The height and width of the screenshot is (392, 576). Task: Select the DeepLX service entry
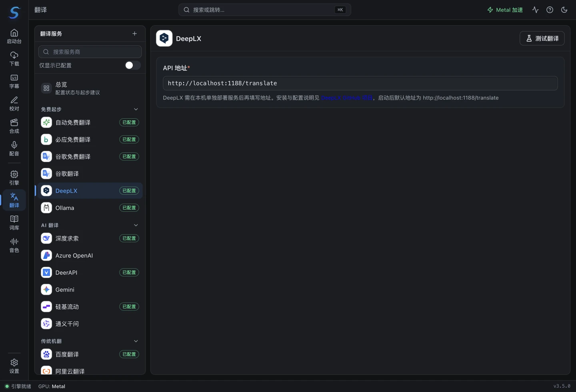pos(90,191)
